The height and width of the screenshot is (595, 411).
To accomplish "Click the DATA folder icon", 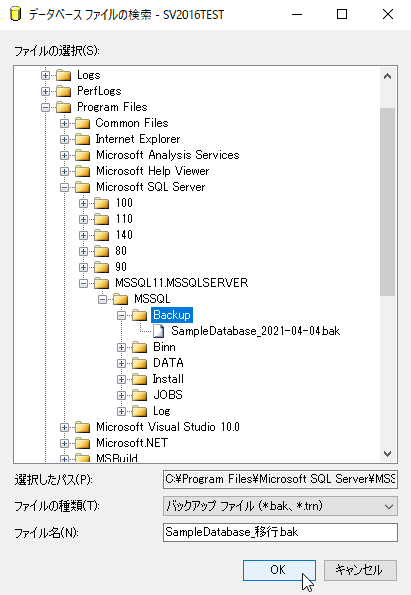I will [139, 363].
